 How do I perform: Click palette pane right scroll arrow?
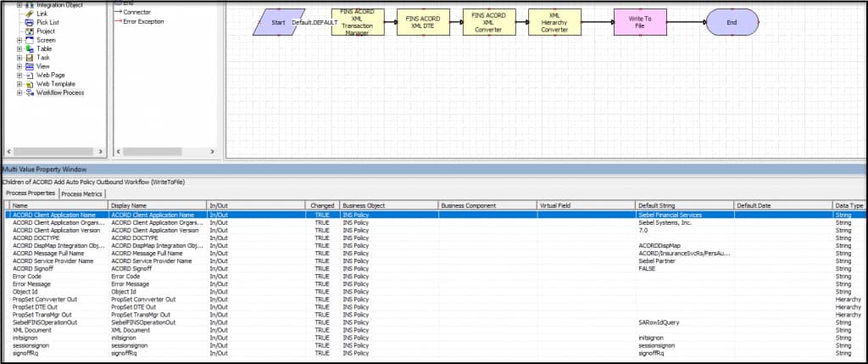212,151
